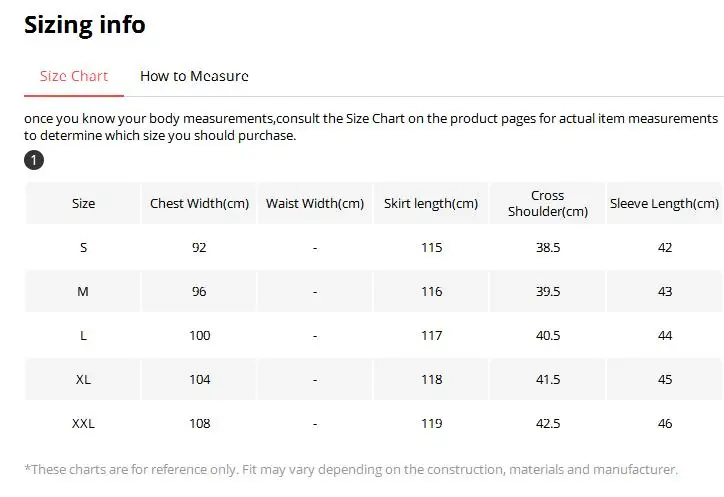724x497 pixels.
Task: Click the Waist Width(cm) column header
Action: 315,204
